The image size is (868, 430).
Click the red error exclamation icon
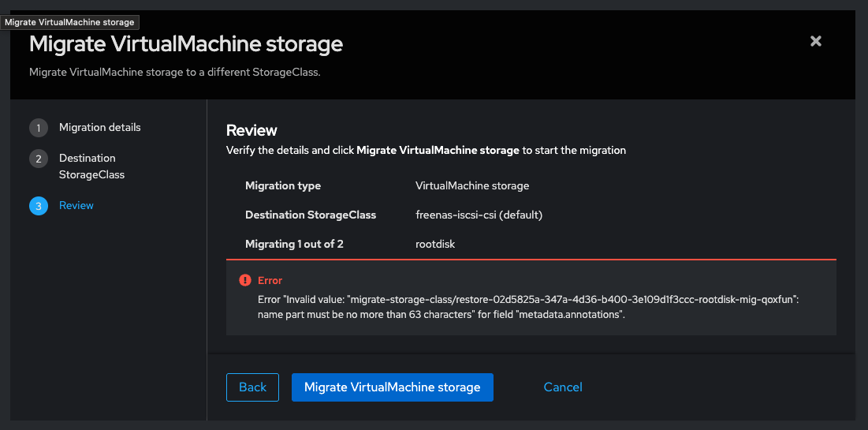pos(244,281)
